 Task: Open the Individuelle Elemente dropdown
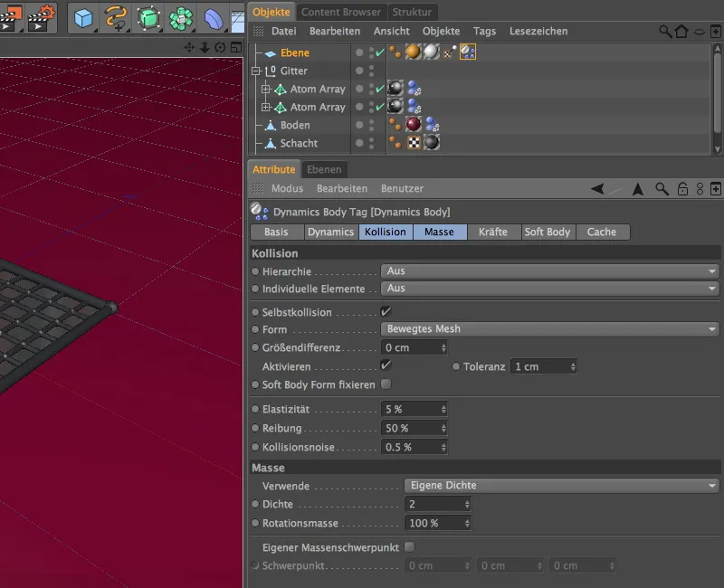[549, 289]
